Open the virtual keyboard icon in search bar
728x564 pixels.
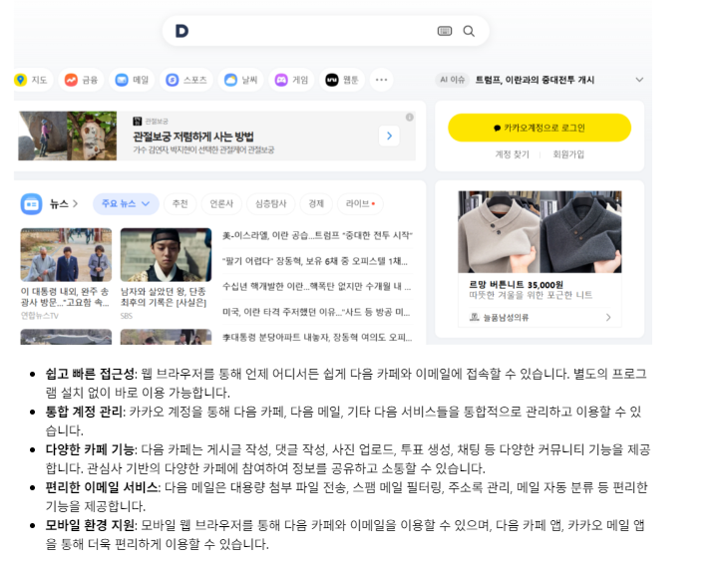pyautogui.click(x=445, y=31)
